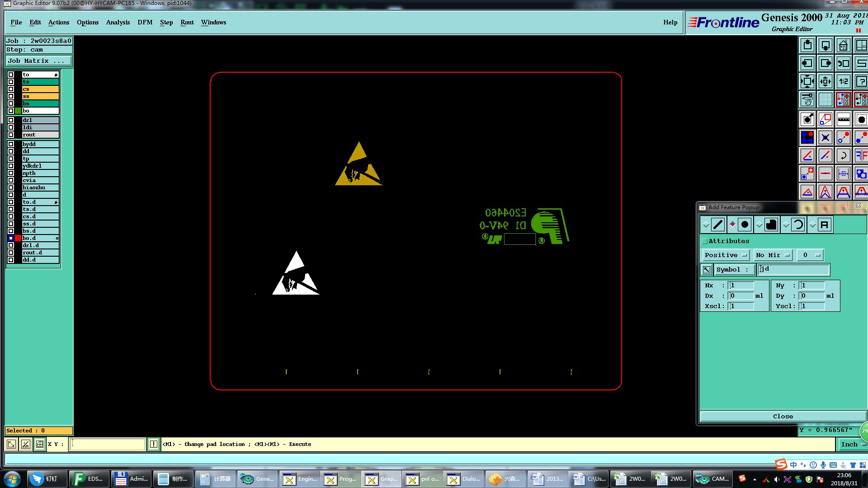This screenshot has height=488, width=868.
Task: Open the tools and palette settings icon
Action: (807, 99)
